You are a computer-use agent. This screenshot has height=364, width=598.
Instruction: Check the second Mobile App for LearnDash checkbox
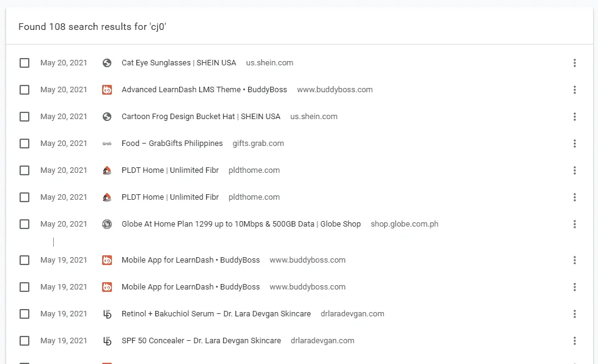(24, 287)
